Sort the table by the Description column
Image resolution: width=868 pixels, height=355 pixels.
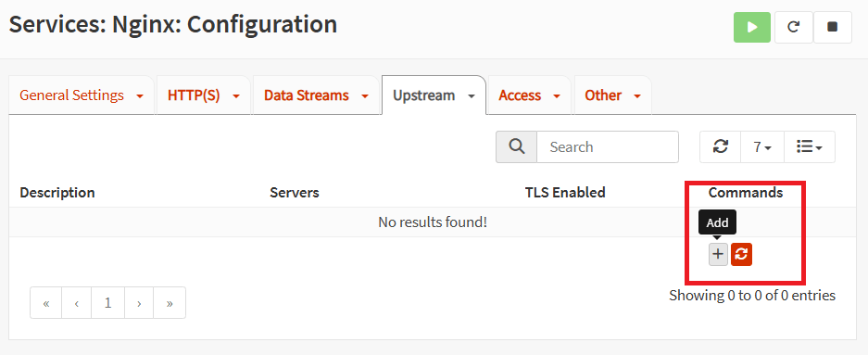57,193
